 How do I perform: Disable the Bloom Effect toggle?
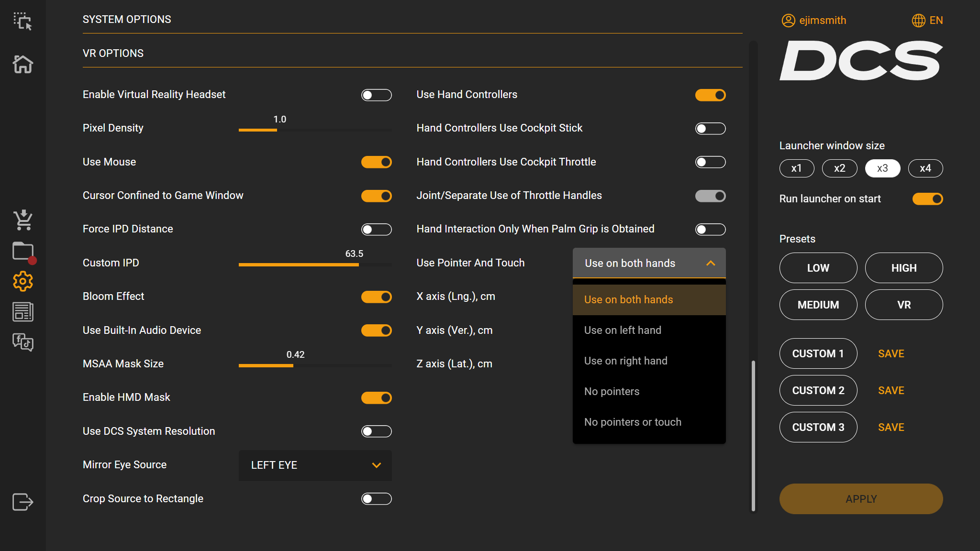pos(376,297)
